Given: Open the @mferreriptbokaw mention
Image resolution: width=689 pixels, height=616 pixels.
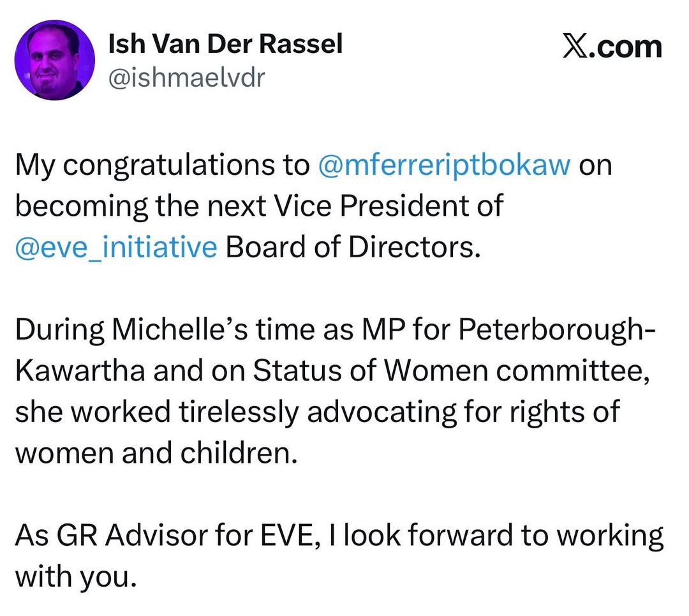Looking at the screenshot, I should click(443, 165).
